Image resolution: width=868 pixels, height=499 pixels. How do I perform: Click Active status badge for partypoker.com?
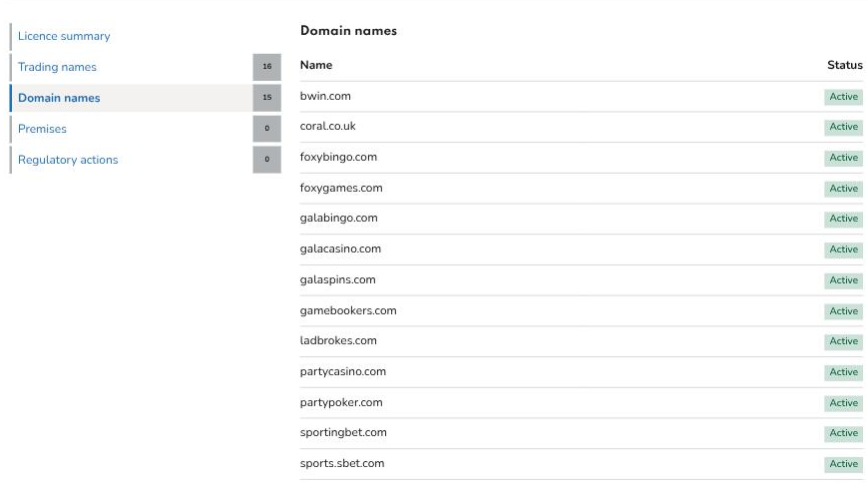844,403
